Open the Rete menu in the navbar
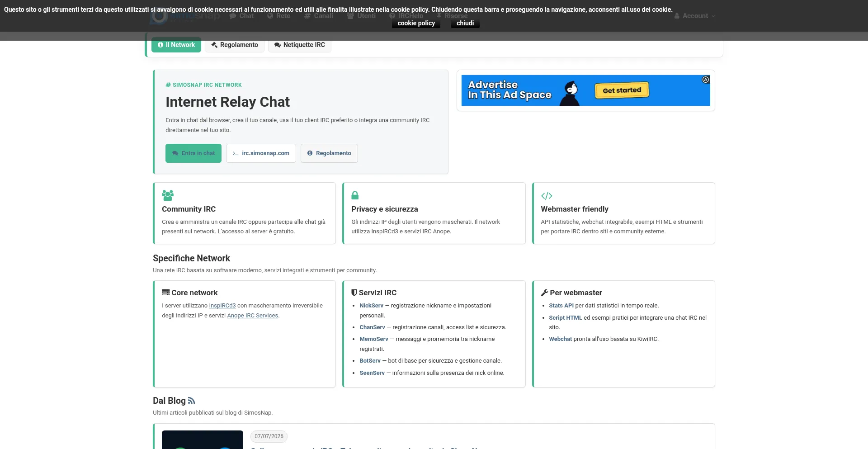Image resolution: width=868 pixels, height=449 pixels. coord(279,16)
